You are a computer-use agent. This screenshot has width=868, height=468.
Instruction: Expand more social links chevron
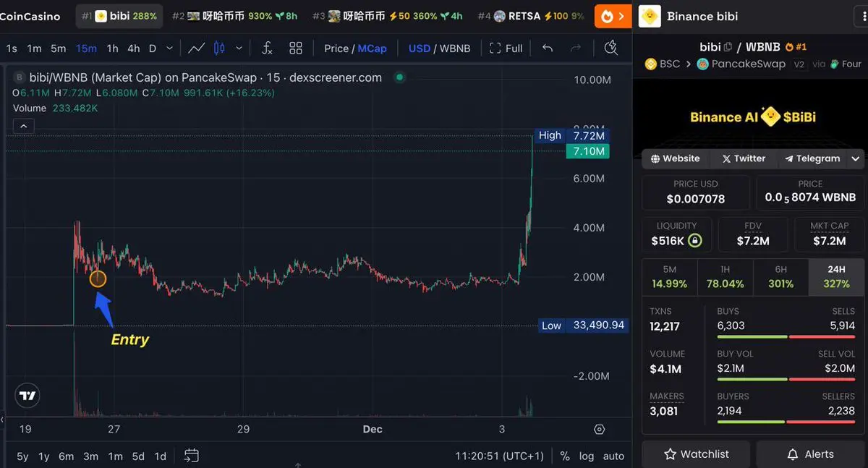pyautogui.click(x=856, y=158)
